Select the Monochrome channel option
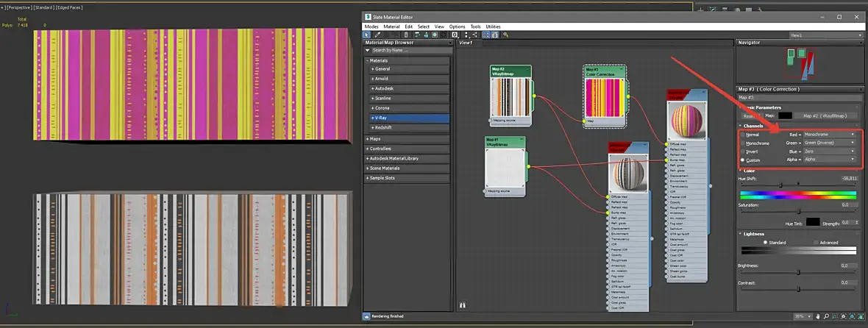Screen dimensions: 868x328 click(x=744, y=143)
